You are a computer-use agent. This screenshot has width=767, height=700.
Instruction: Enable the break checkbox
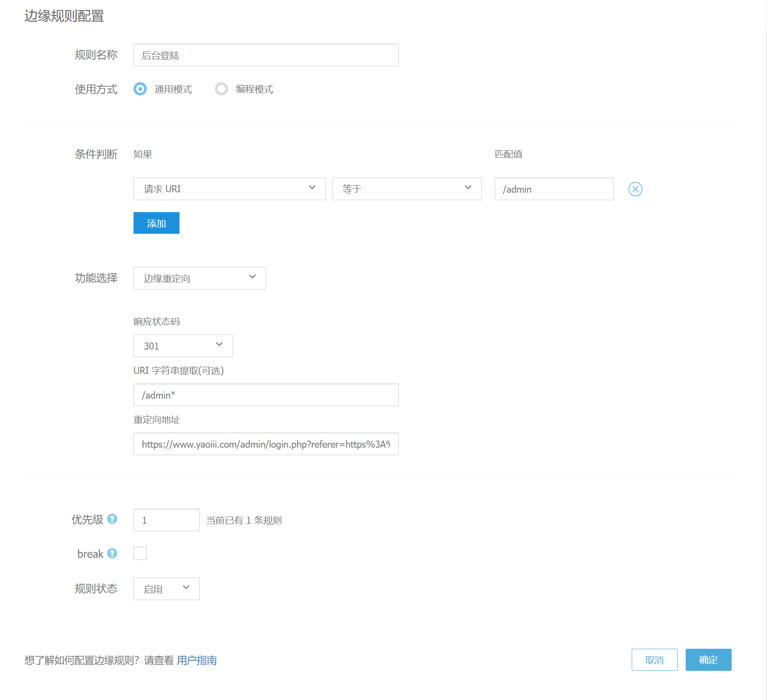pyautogui.click(x=140, y=553)
